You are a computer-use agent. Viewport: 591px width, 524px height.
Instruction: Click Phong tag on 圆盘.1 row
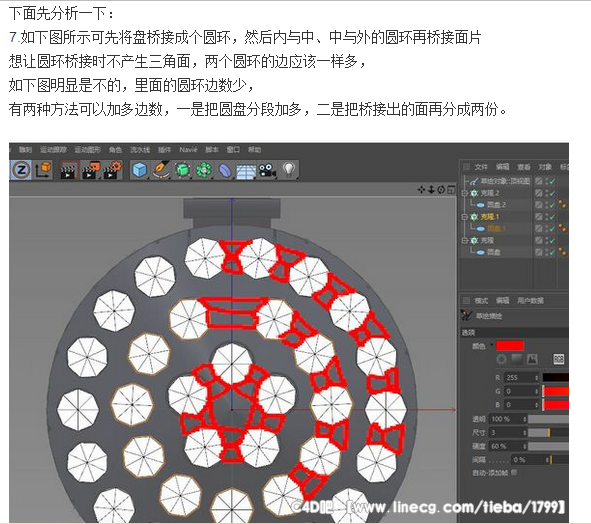[562, 228]
